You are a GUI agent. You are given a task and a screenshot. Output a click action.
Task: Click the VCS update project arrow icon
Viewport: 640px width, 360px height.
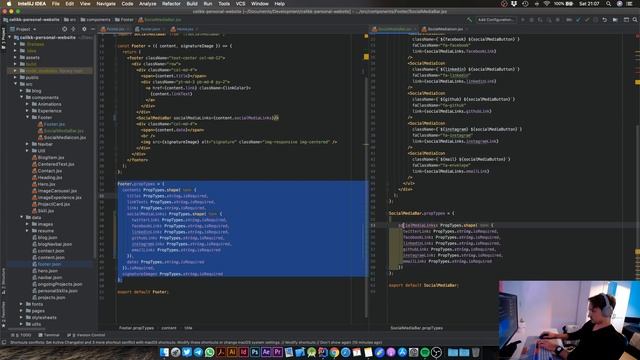coord(578,20)
